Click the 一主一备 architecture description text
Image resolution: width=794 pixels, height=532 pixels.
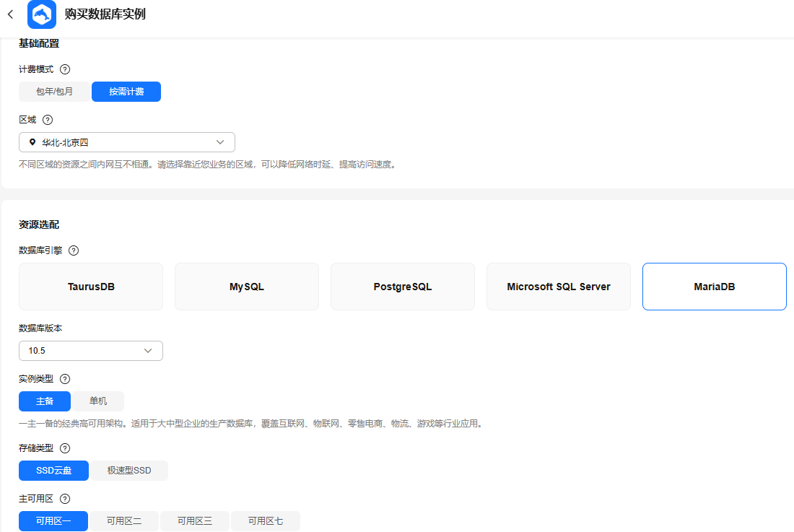click(252, 424)
